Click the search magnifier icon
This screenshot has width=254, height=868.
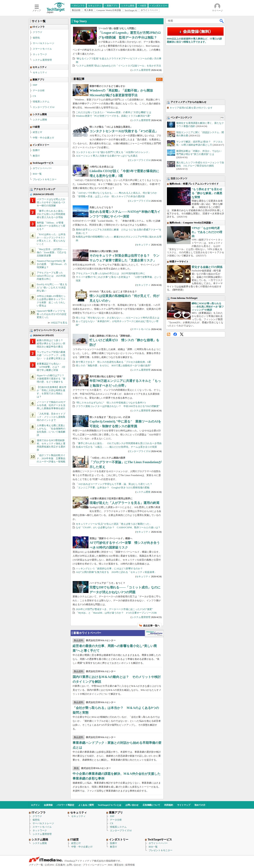click(x=221, y=21)
